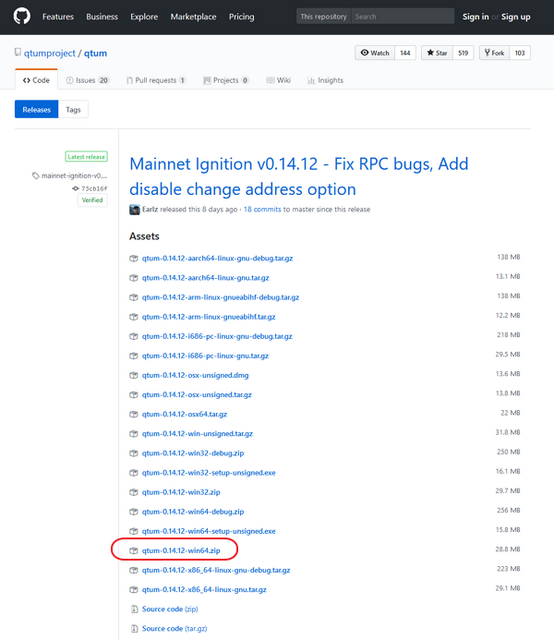Open the Earlz author link

tap(150, 209)
